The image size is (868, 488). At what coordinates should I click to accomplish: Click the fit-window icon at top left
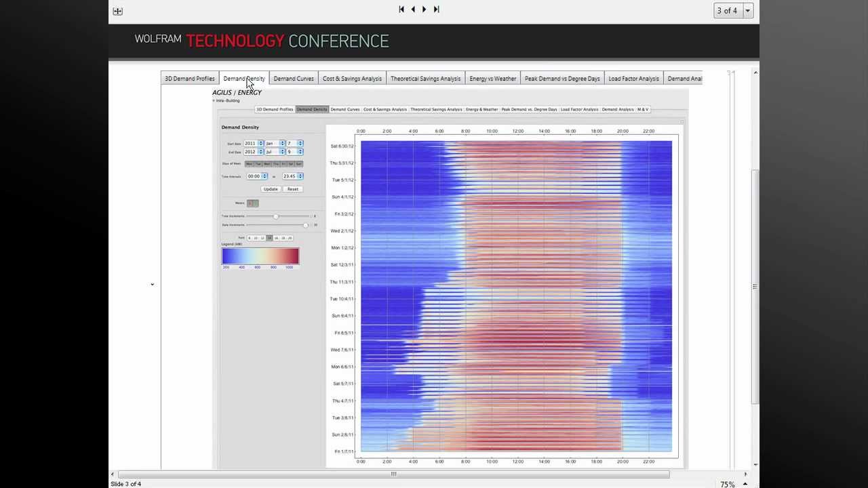117,11
